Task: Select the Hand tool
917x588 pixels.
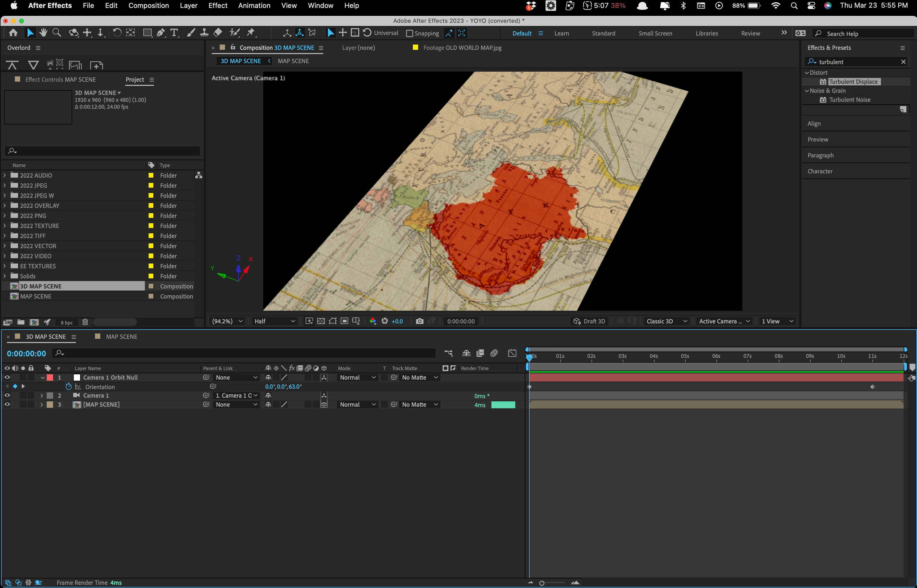Action: coord(43,33)
